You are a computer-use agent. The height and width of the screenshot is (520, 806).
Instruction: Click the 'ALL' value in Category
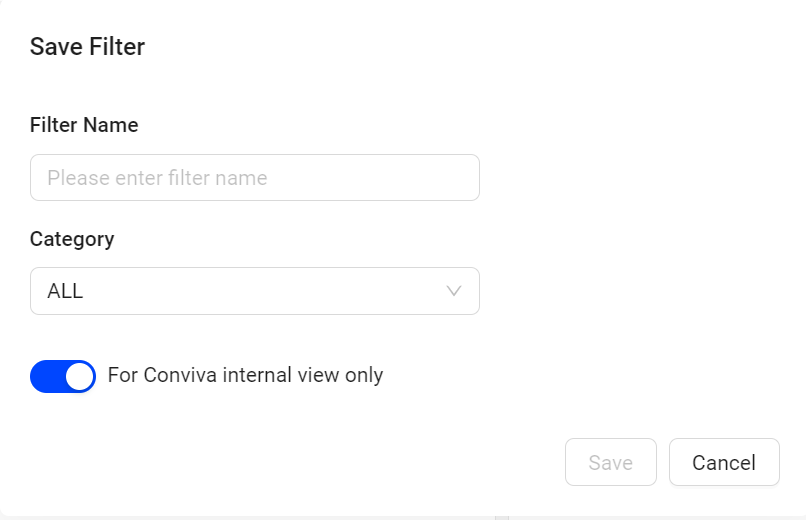tap(65, 291)
